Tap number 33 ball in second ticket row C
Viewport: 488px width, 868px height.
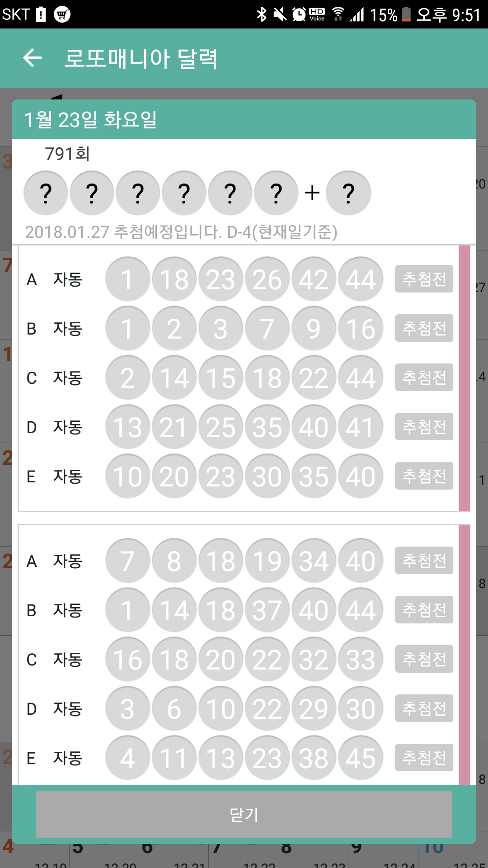(x=361, y=659)
